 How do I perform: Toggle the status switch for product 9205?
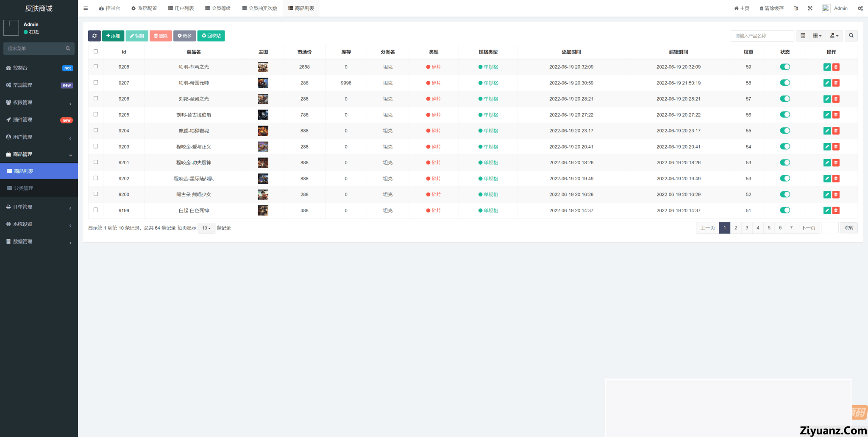point(785,115)
